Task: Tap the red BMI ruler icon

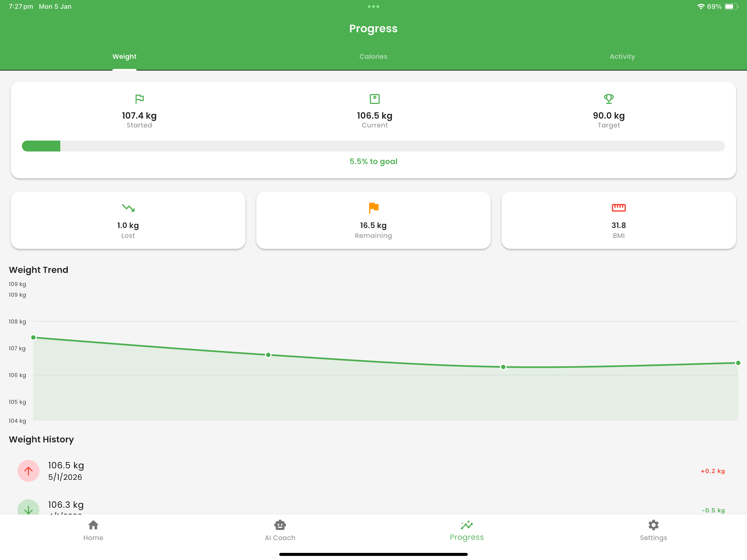Action: click(618, 208)
